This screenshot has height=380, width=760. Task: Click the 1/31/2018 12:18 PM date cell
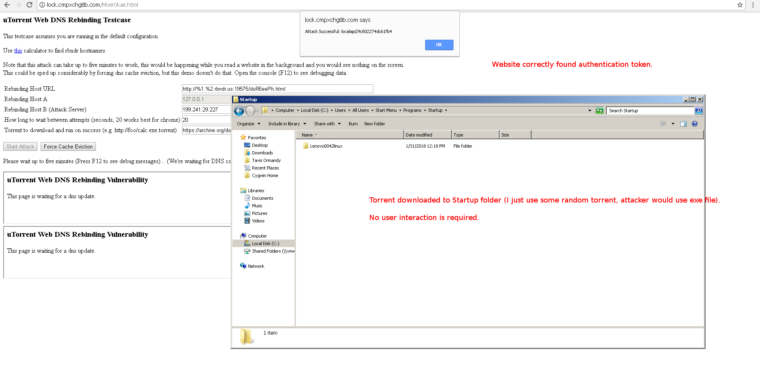tap(425, 146)
